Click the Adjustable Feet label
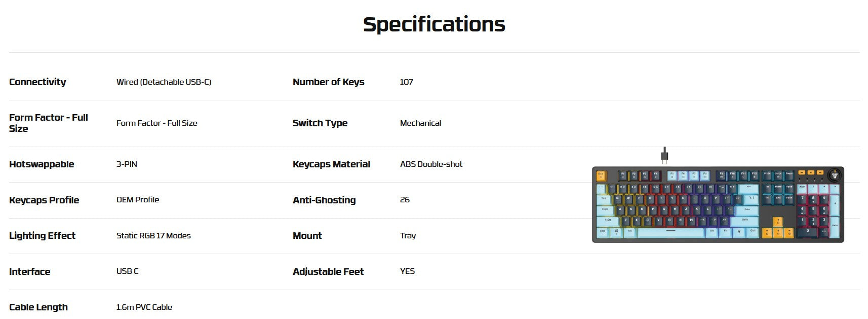Viewport: 868px width, 319px height. (x=328, y=272)
